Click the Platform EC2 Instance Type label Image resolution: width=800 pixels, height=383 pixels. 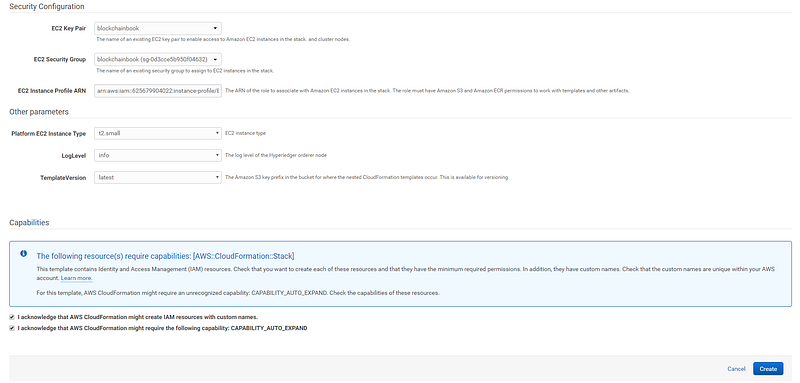(49, 134)
